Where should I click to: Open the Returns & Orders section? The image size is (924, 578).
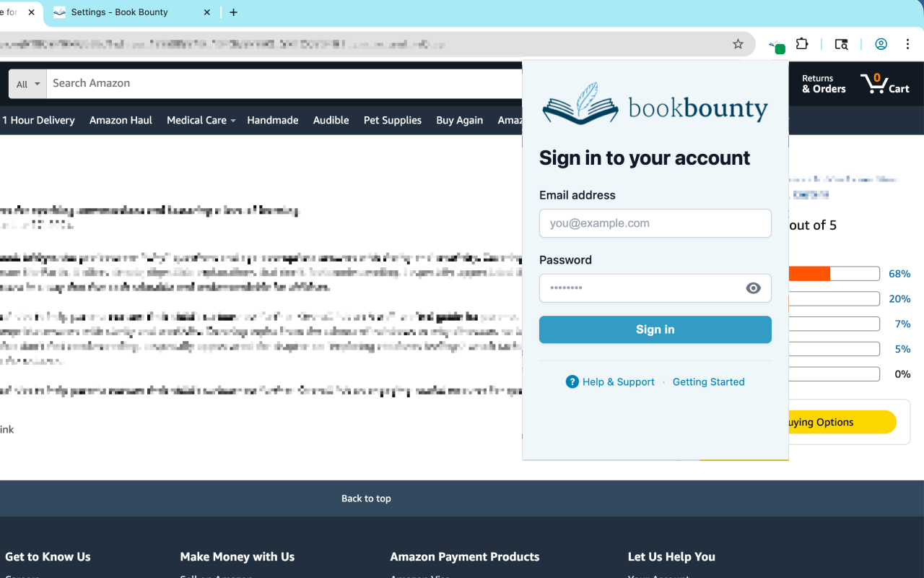(823, 83)
